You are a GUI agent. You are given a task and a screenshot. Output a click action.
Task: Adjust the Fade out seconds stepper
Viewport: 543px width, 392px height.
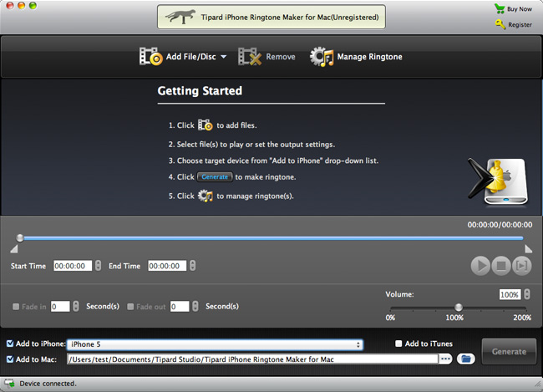195,307
